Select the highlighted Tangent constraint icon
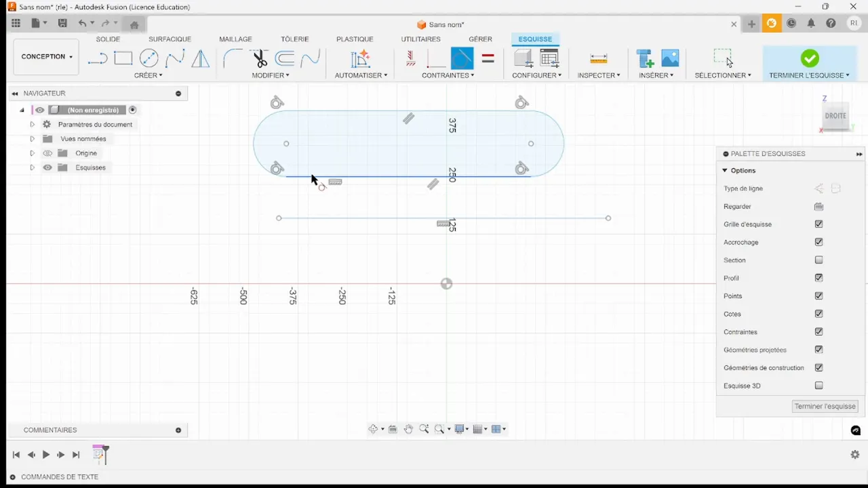 [x=462, y=58]
